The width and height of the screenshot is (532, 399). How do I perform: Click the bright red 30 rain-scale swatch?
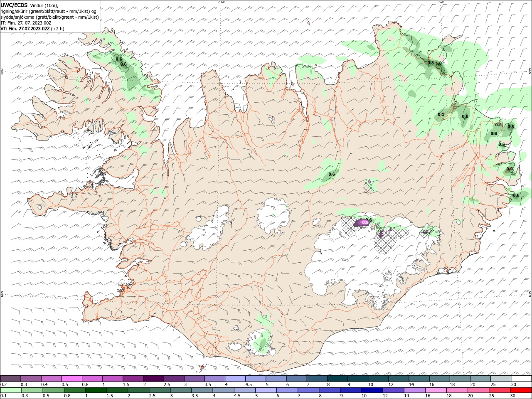point(521,390)
